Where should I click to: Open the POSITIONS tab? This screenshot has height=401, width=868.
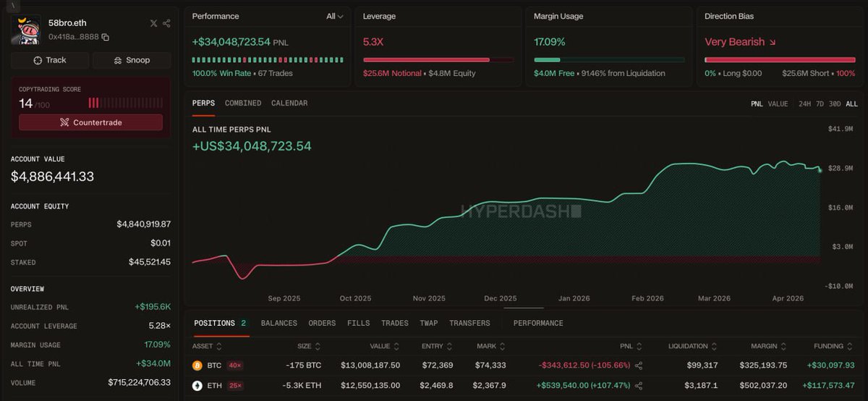click(x=220, y=324)
